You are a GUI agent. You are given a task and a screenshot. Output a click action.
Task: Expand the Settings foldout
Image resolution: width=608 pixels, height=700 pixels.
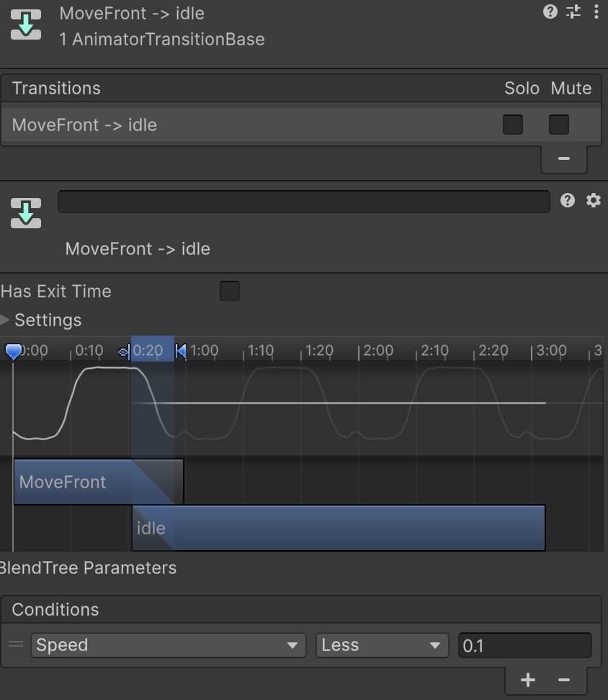point(5,320)
